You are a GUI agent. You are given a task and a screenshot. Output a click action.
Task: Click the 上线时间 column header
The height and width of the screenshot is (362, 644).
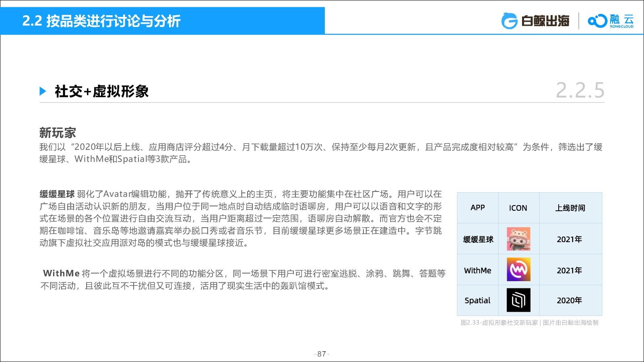coord(570,208)
